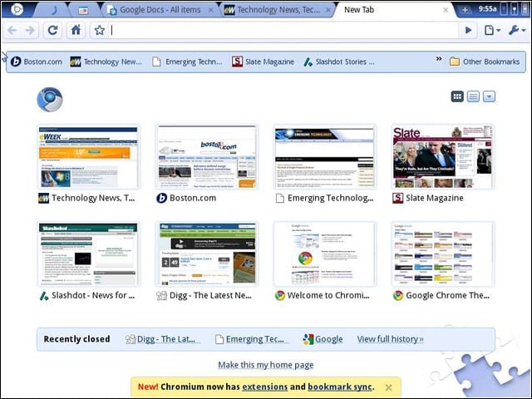Open the Slate Magazine thumbnail
Viewport: 532px width, 399px height.
(443, 157)
